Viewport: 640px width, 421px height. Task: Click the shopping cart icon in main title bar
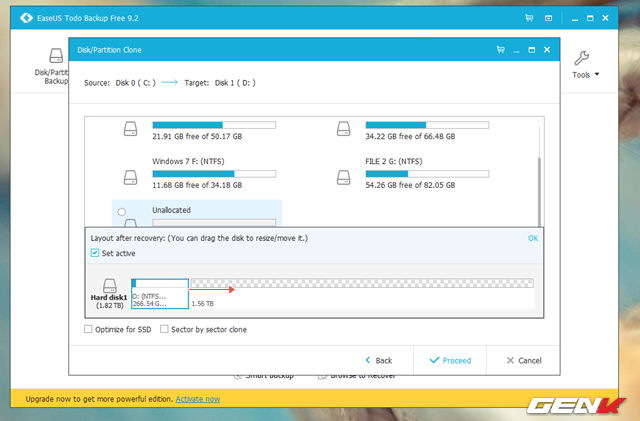click(x=529, y=18)
